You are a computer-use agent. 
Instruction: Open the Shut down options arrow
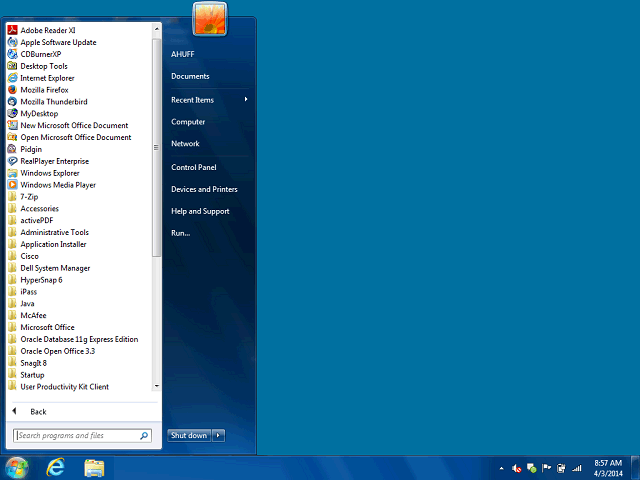click(x=218, y=436)
